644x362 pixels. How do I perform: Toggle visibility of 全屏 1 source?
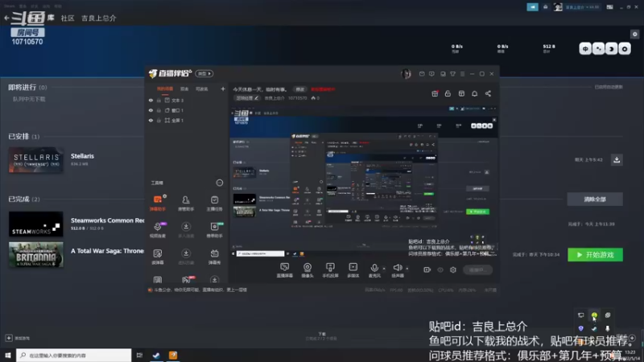[x=151, y=120]
